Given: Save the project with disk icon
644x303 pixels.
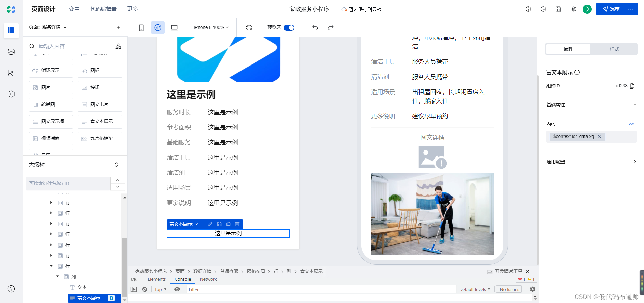Looking at the screenshot, I should tap(558, 9).
